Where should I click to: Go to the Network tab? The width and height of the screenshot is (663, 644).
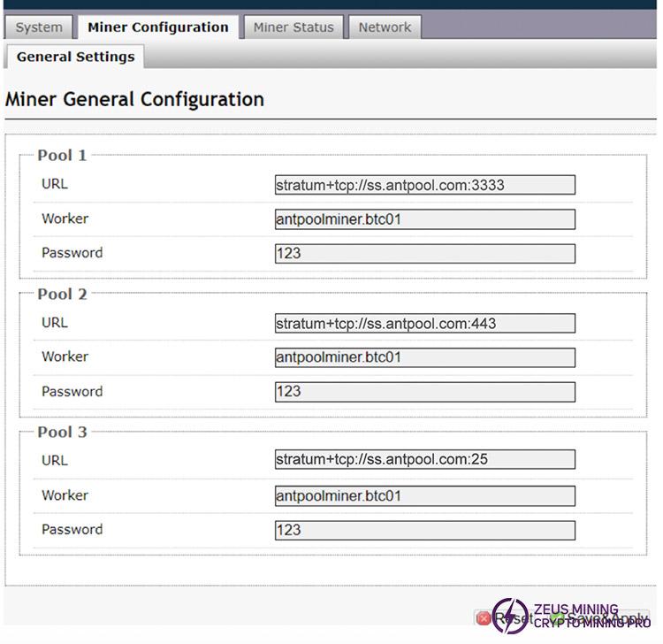click(x=385, y=27)
